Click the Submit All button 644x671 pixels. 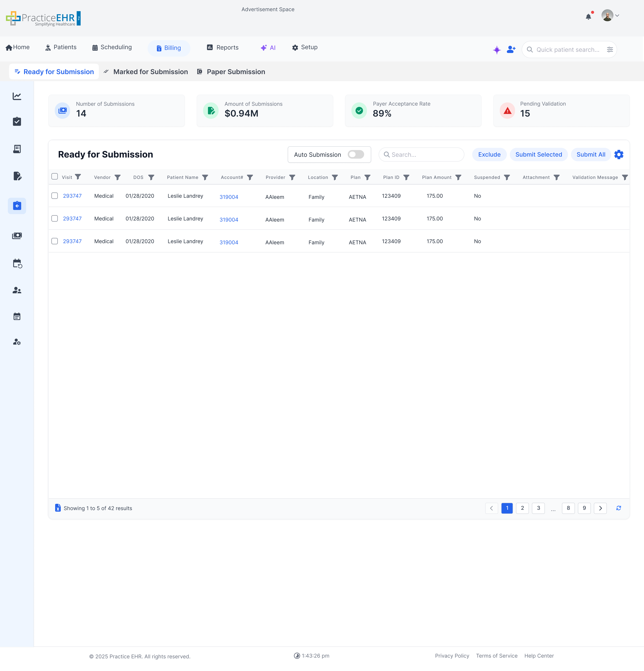click(591, 155)
